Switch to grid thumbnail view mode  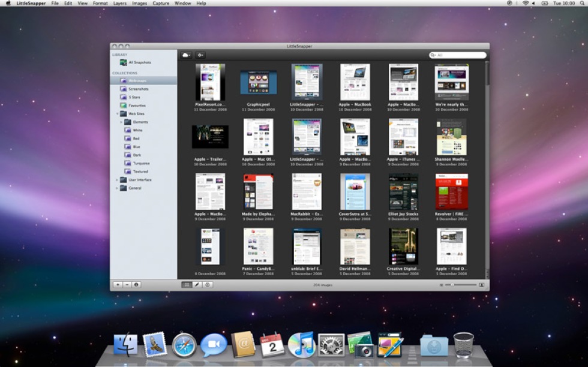[187, 285]
